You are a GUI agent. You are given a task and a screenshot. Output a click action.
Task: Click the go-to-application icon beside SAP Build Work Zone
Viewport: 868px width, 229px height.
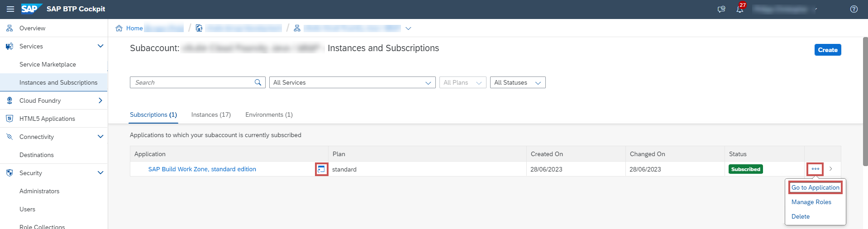pos(321,169)
